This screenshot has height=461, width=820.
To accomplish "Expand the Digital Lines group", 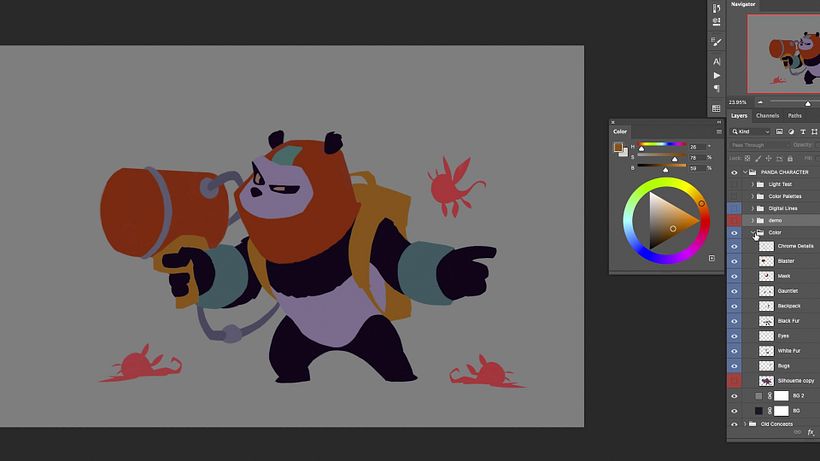I will (753, 209).
